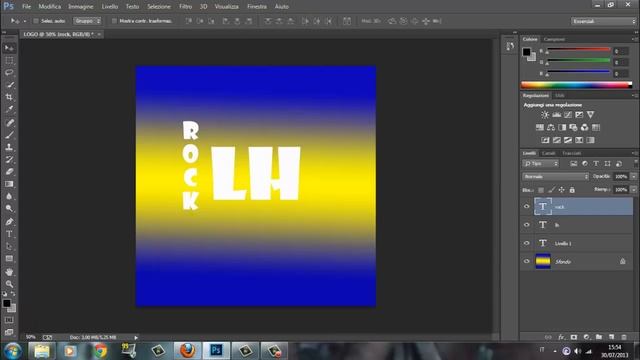The height and width of the screenshot is (360, 640).
Task: Switch to the Tracciati tab
Action: pyautogui.click(x=571, y=153)
